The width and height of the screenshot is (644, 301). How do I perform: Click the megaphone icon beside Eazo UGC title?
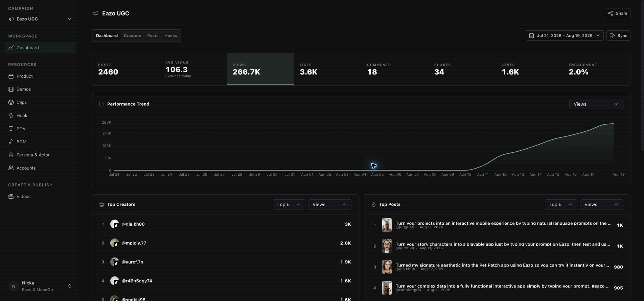click(x=95, y=14)
